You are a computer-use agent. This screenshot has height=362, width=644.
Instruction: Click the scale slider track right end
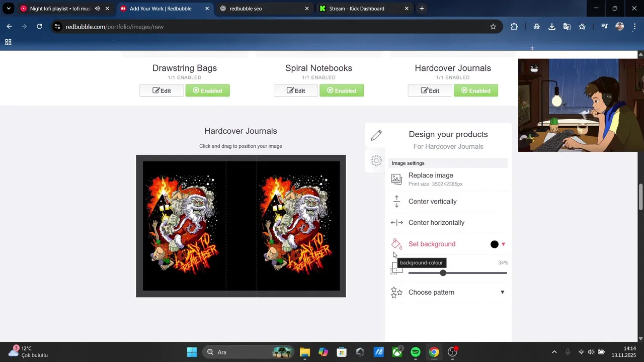click(x=505, y=273)
